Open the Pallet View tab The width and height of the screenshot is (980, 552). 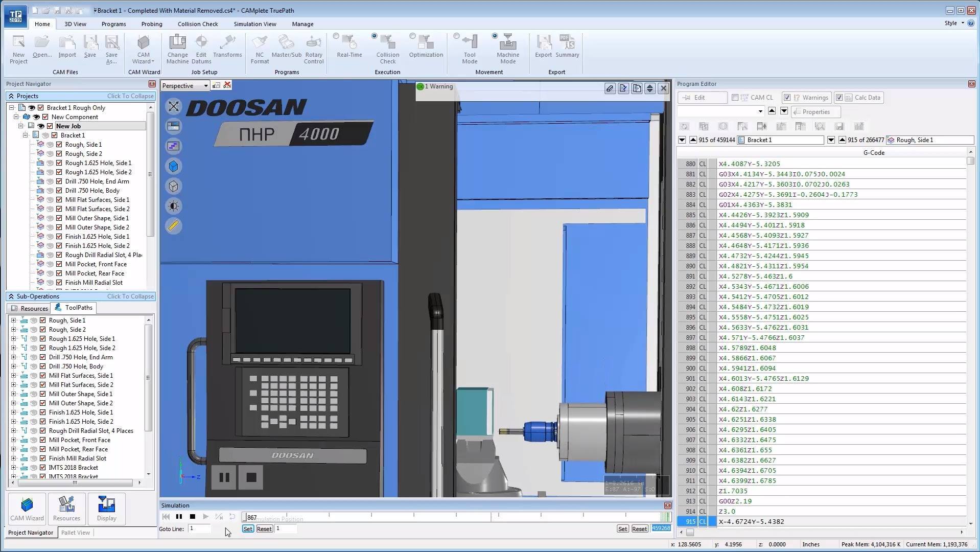click(76, 533)
